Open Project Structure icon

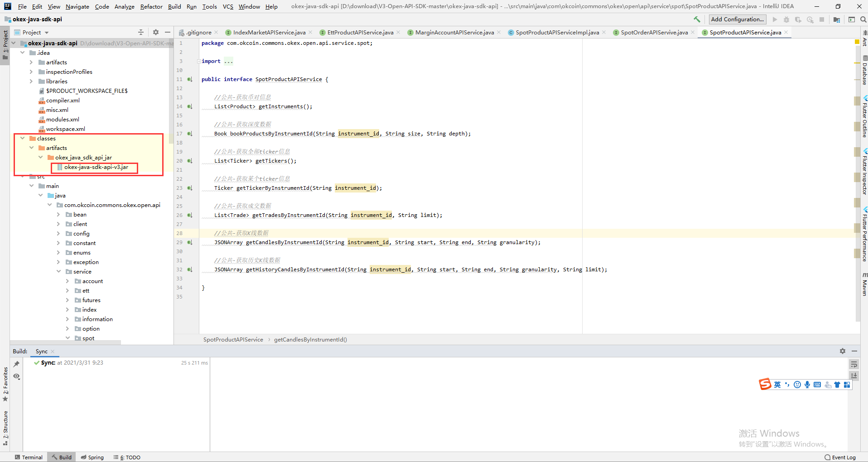pos(836,19)
